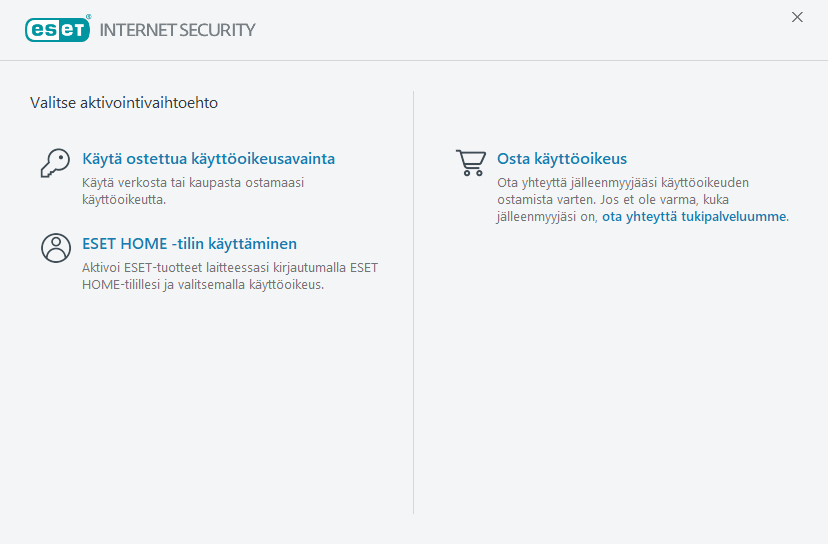Click the horizontal separator below the header
The image size is (828, 544).
pyautogui.click(x=414, y=61)
